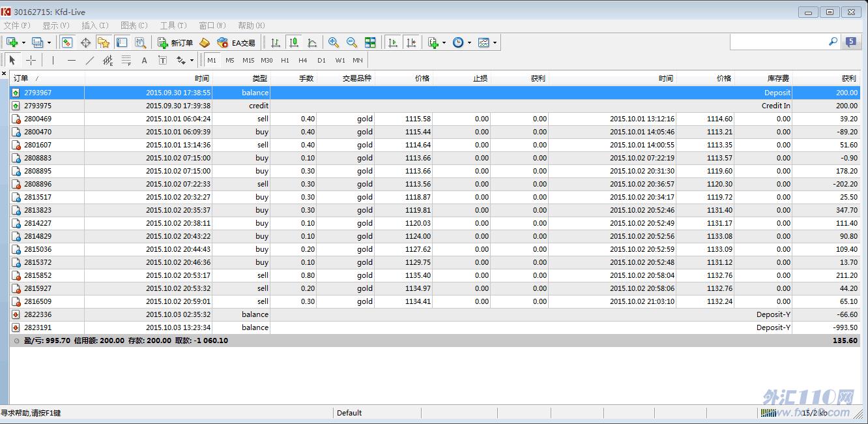Sort by the 类型 column header
868x424 pixels.
point(241,78)
